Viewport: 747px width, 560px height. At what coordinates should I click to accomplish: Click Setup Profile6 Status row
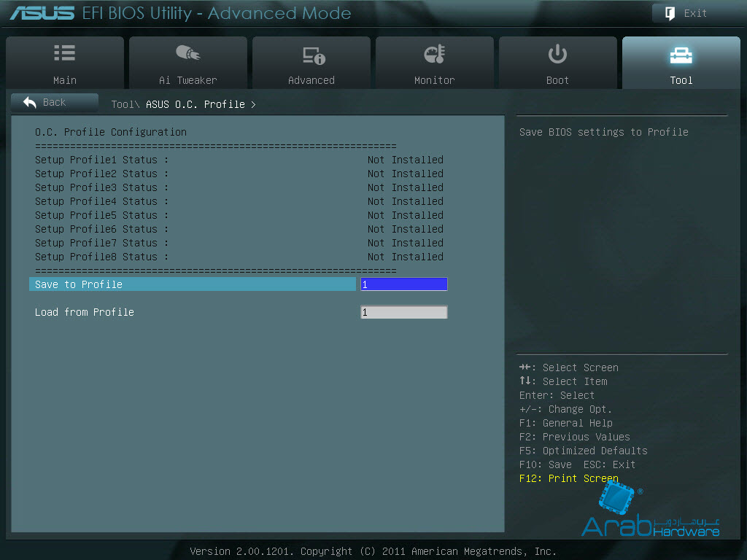click(239, 229)
